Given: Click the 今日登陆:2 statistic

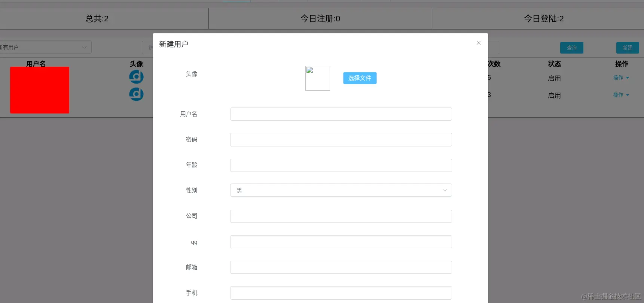Looking at the screenshot, I should (x=544, y=19).
